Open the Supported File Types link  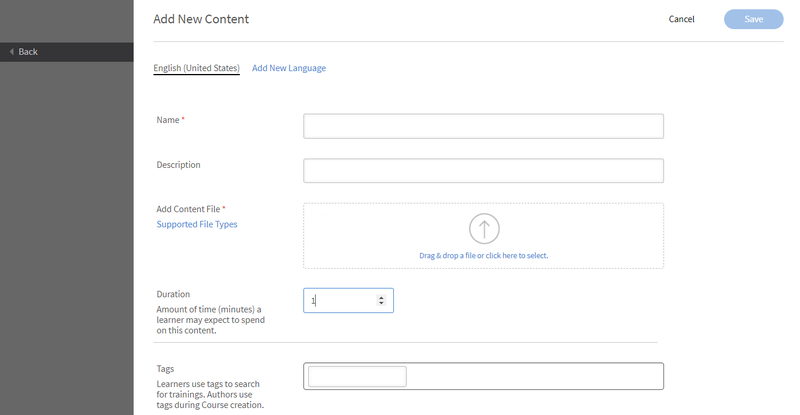pyautogui.click(x=197, y=224)
